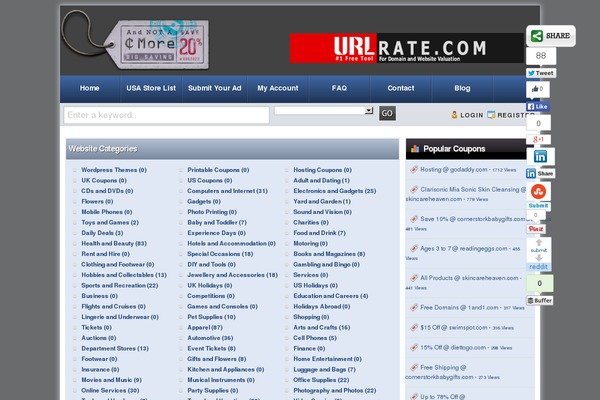
Task: Click the Twitter Tweet button
Action: (541, 73)
